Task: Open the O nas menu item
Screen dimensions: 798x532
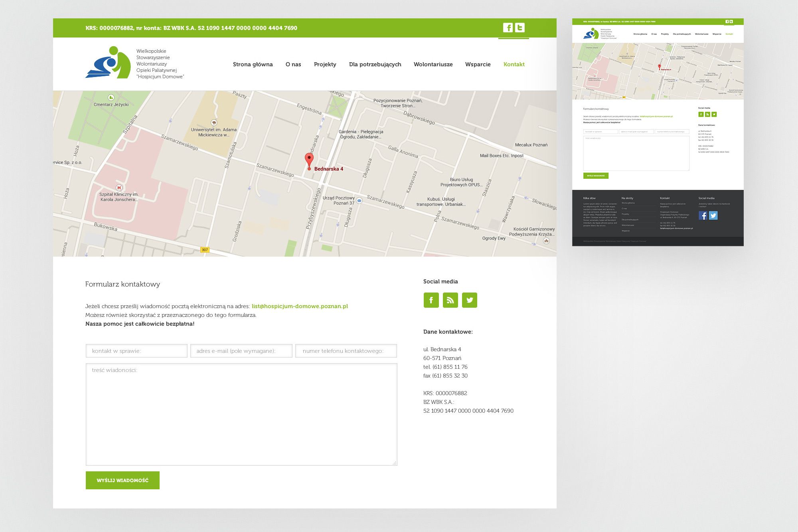Action: pos(293,64)
